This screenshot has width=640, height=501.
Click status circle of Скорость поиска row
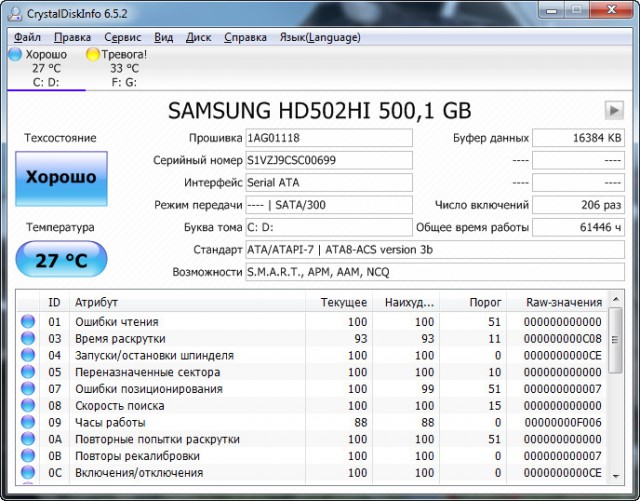click(28, 405)
